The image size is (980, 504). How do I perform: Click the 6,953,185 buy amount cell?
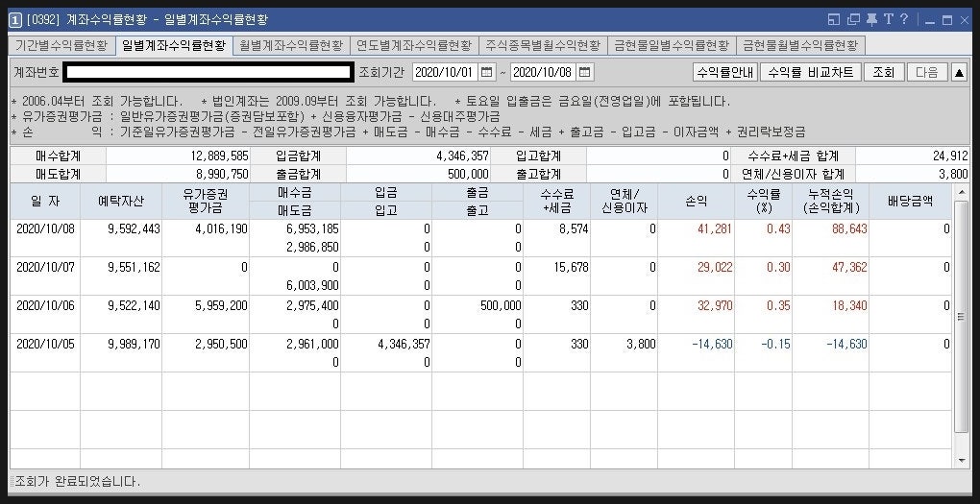click(312, 229)
